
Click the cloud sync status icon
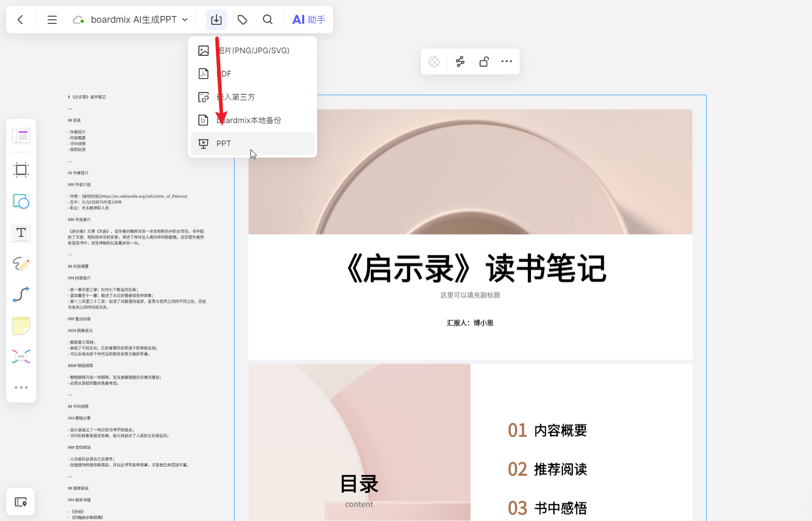[79, 20]
